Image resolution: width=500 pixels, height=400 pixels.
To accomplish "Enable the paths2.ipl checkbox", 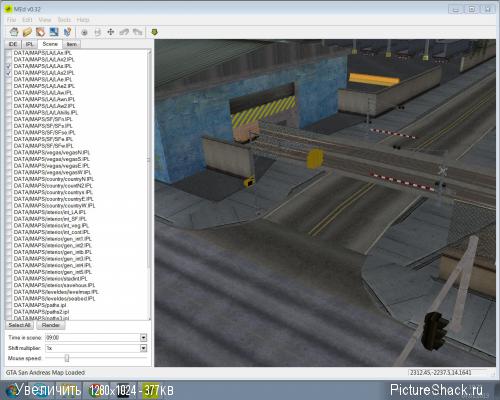I will tap(9, 312).
